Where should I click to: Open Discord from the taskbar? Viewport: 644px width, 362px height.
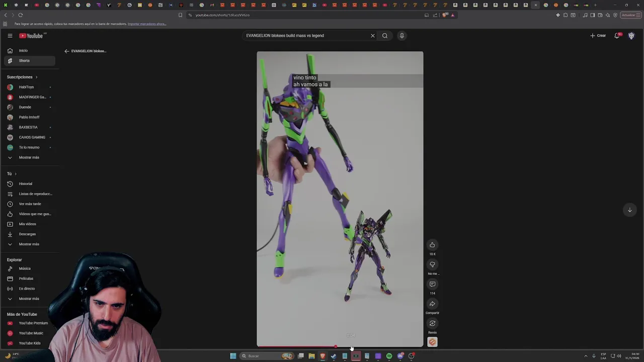400,356
